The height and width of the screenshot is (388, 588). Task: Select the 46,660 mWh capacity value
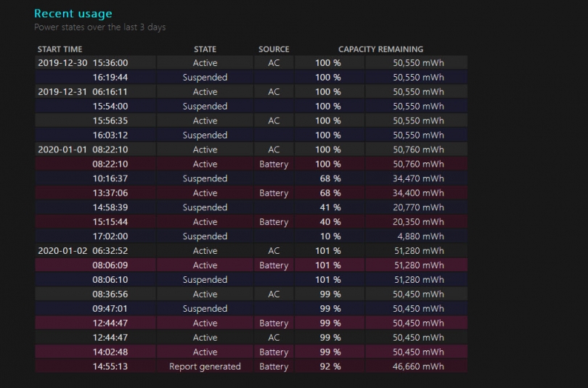[x=418, y=367]
